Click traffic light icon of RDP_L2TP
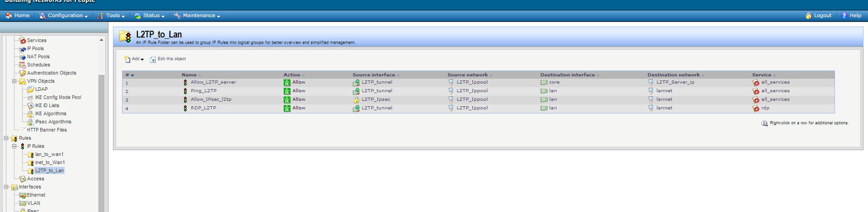Viewport: 868px width, 212px height. [x=185, y=108]
